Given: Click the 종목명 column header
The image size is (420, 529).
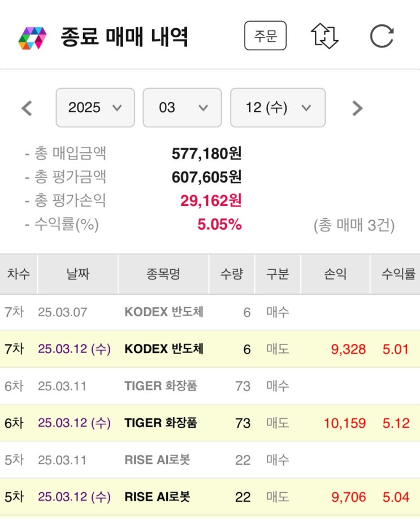Looking at the screenshot, I should pos(163,274).
